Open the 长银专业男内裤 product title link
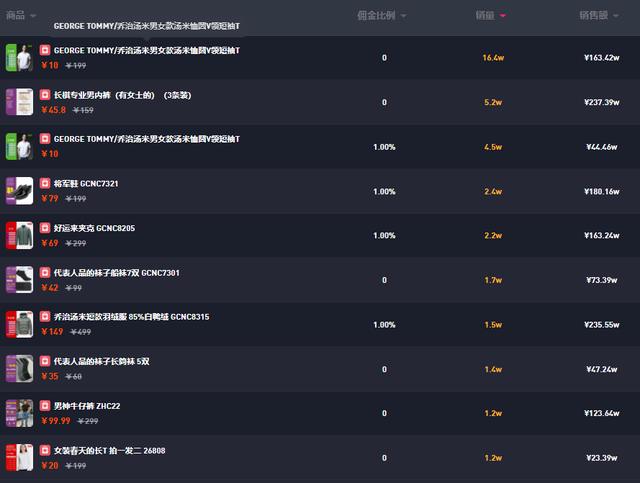 [x=121, y=95]
